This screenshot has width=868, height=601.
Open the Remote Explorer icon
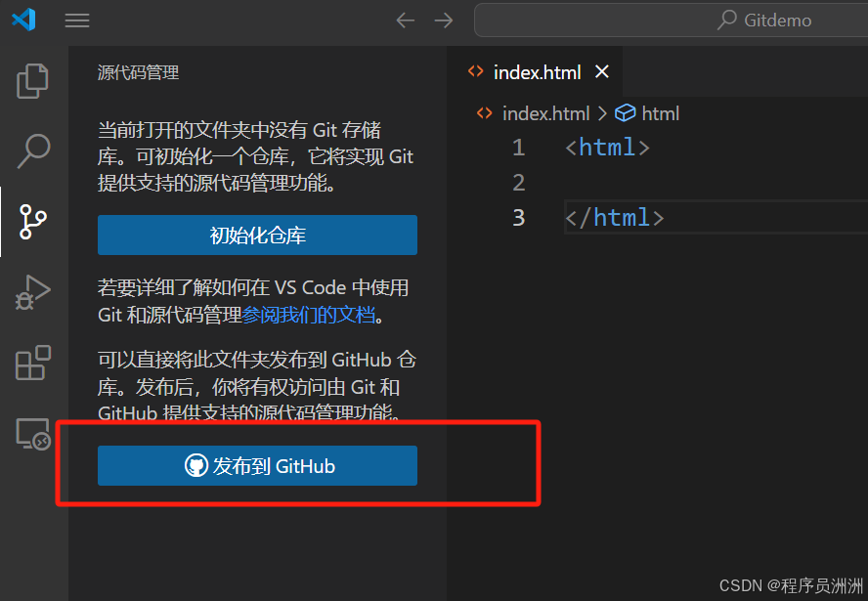point(33,434)
